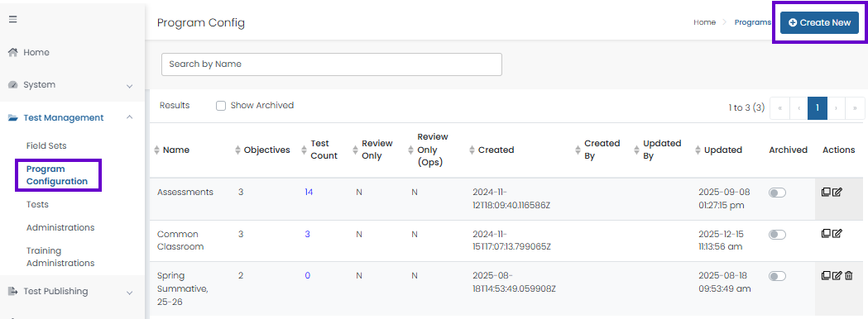Sort by Test Count column
The width and height of the screenshot is (868, 319).
point(304,150)
